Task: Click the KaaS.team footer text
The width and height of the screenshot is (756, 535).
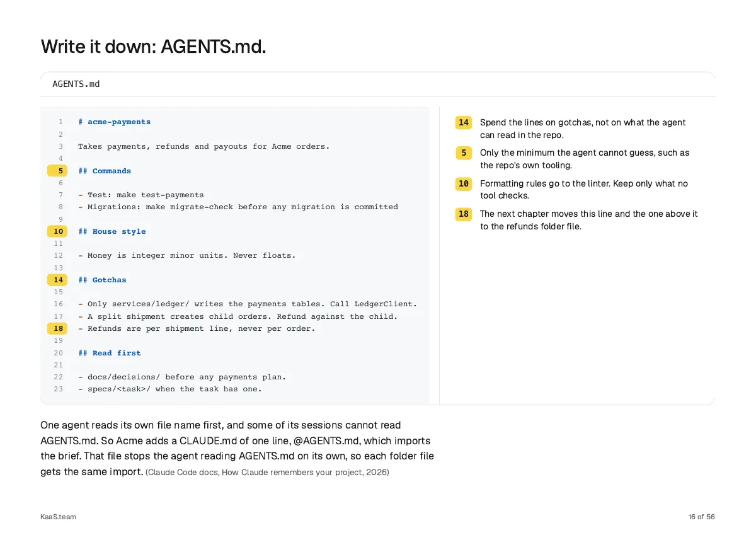Action: pos(58,517)
